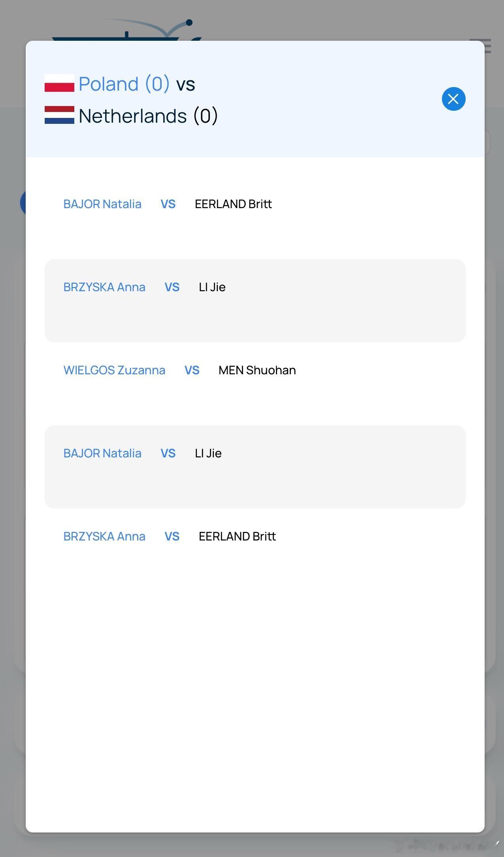This screenshot has height=857, width=504.
Task: Click the Netherlands flag icon
Action: pyautogui.click(x=59, y=115)
